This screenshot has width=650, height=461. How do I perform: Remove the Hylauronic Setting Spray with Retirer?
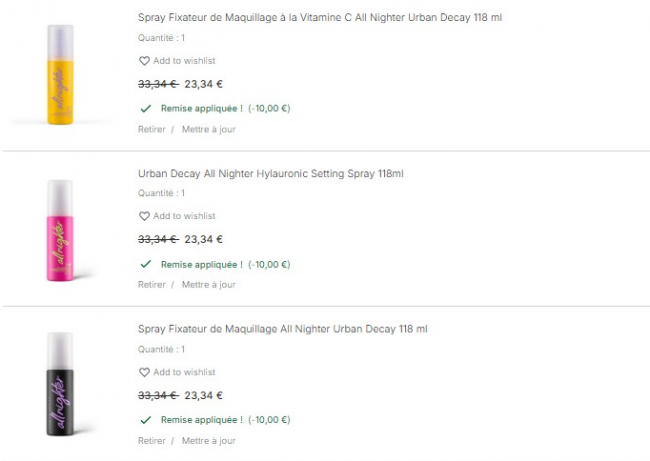click(152, 284)
